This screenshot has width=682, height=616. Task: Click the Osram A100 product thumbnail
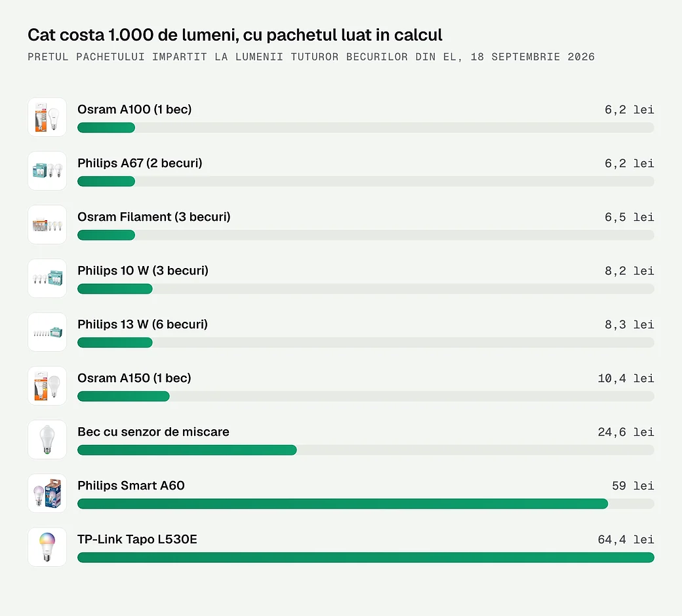click(47, 117)
